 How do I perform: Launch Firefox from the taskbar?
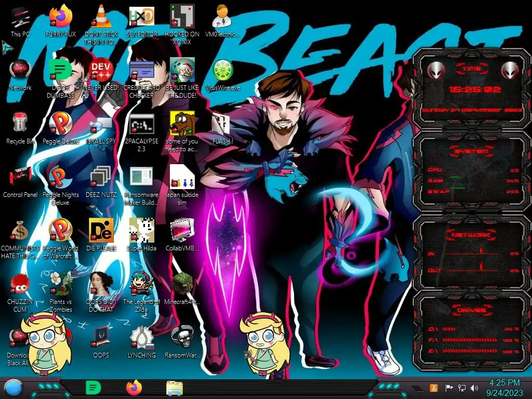[134, 388]
